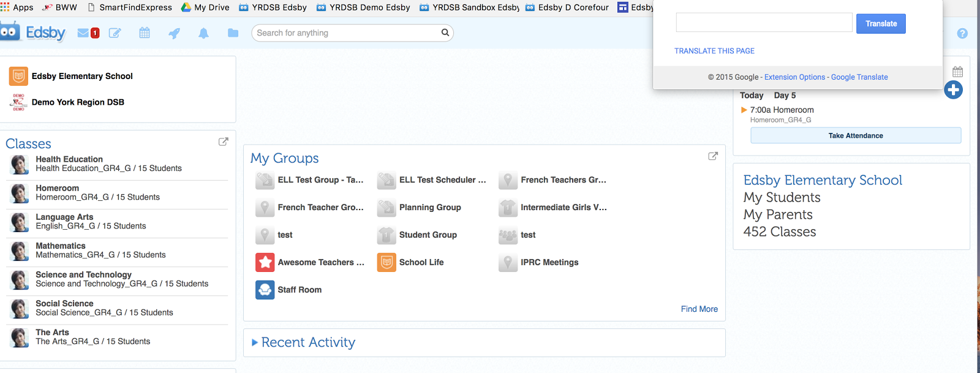Open the Edsby D Corefour bookmark

[567, 7]
